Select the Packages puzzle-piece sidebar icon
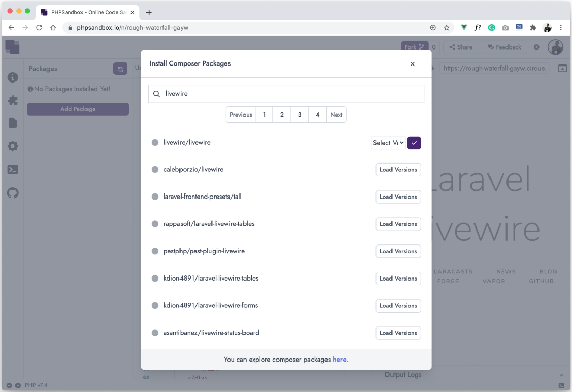Image resolution: width=572 pixels, height=392 pixels. pyautogui.click(x=12, y=100)
